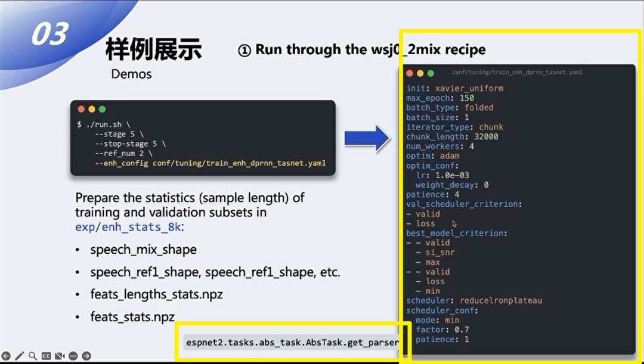Click the '--ref_num 2' argument line
This screenshot has height=364, width=644.
point(123,154)
